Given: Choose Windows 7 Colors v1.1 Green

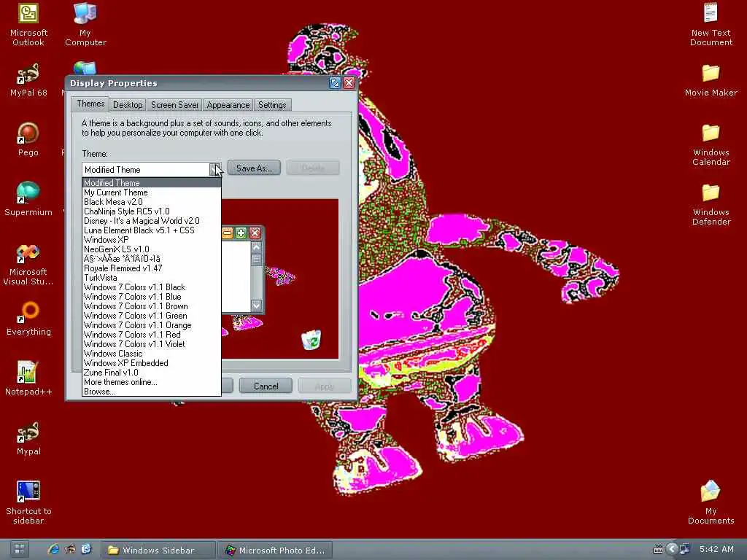Looking at the screenshot, I should tap(152, 316).
